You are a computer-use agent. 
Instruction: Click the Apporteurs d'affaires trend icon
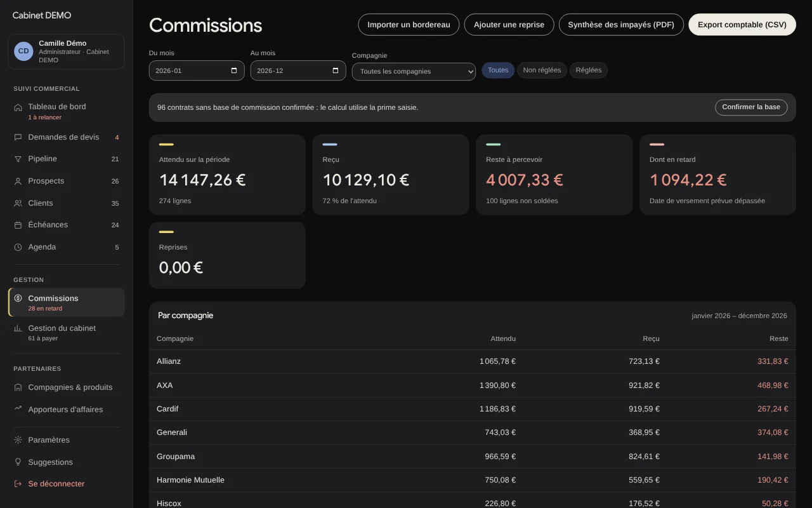[18, 409]
